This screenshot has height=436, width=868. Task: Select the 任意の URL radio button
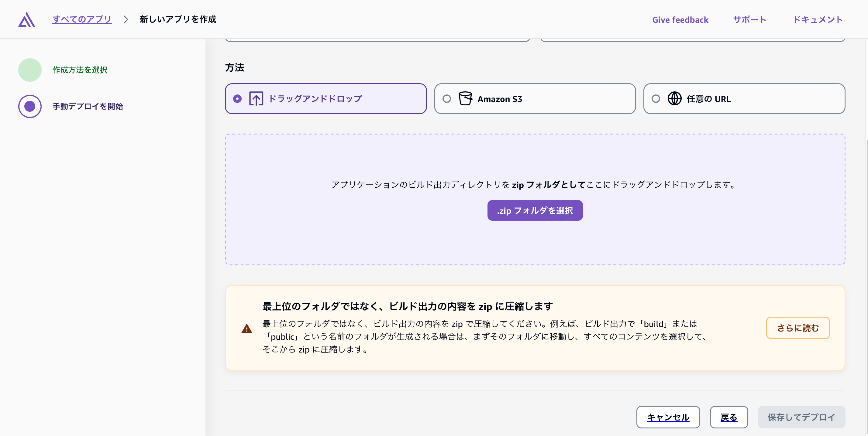tap(656, 99)
